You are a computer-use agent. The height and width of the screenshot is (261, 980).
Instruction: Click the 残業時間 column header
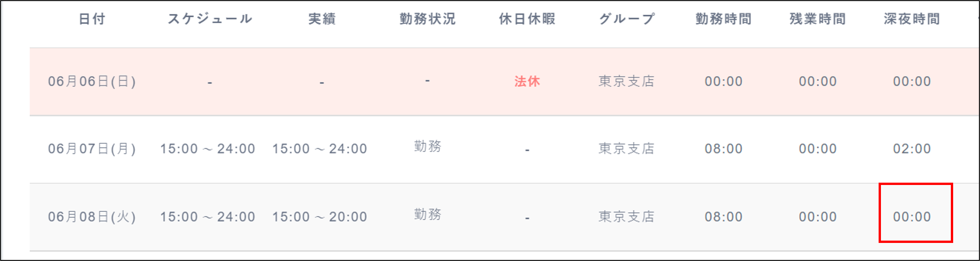[818, 19]
